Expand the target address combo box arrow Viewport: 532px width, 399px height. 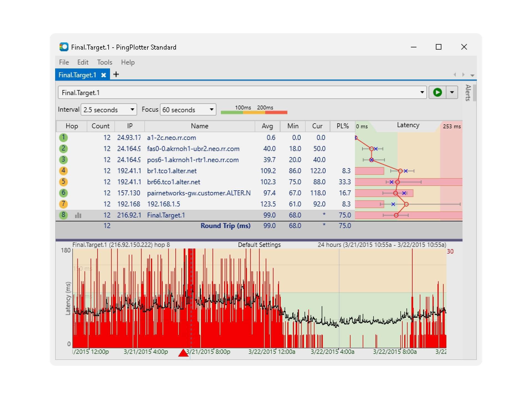pyautogui.click(x=422, y=92)
